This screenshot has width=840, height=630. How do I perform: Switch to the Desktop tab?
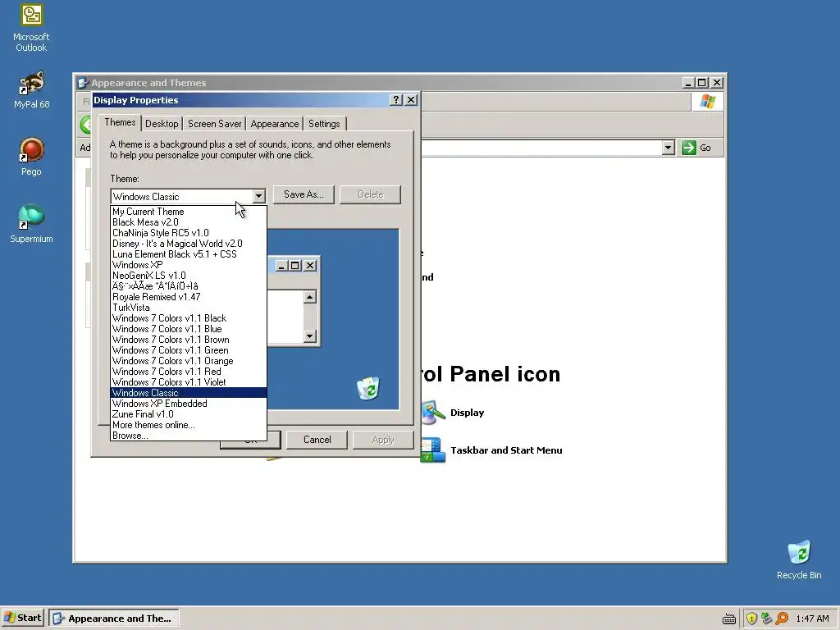[x=162, y=124]
